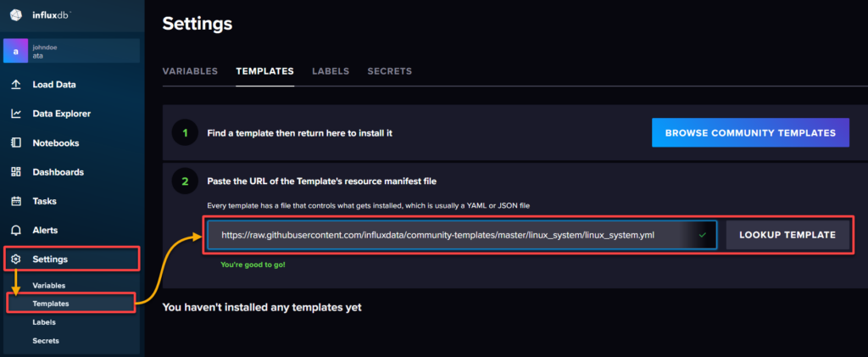
Task: Select Labels in the sidebar submenu
Action: [44, 322]
